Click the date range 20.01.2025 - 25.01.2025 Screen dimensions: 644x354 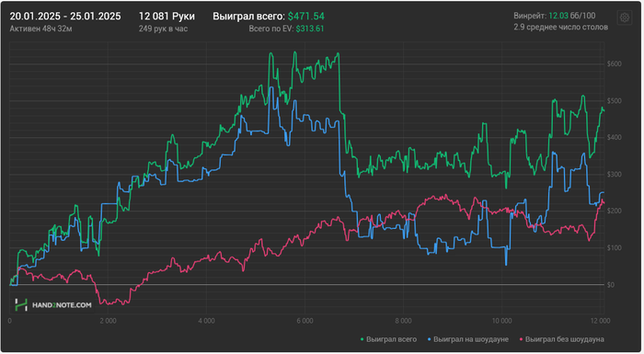click(65, 17)
